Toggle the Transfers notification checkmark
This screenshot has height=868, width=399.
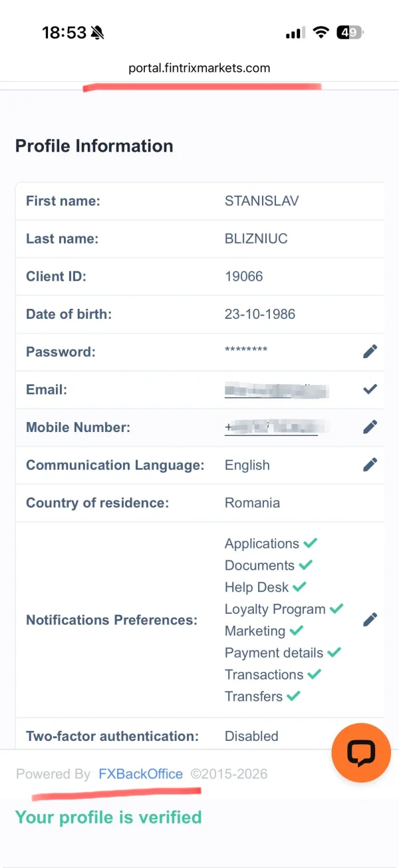click(293, 696)
